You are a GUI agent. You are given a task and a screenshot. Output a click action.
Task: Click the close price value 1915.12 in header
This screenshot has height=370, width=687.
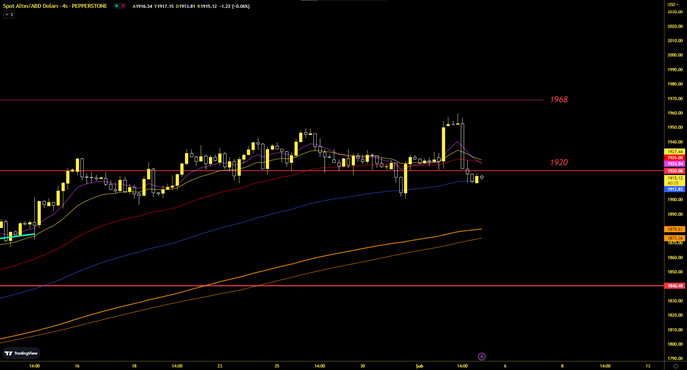click(x=209, y=6)
